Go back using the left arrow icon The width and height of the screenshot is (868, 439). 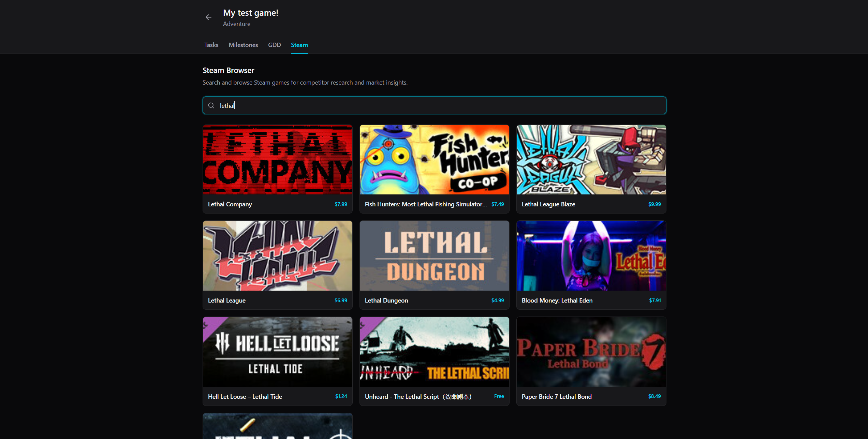pos(208,17)
